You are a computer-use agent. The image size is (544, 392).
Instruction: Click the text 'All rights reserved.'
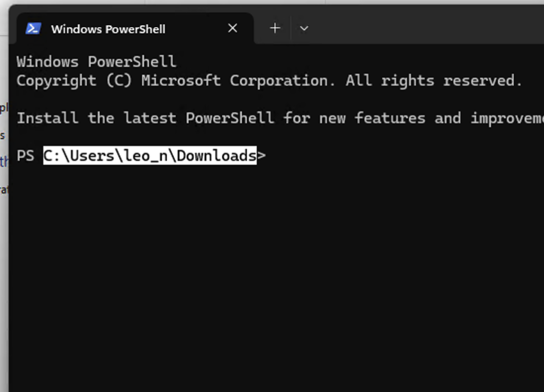tap(434, 81)
